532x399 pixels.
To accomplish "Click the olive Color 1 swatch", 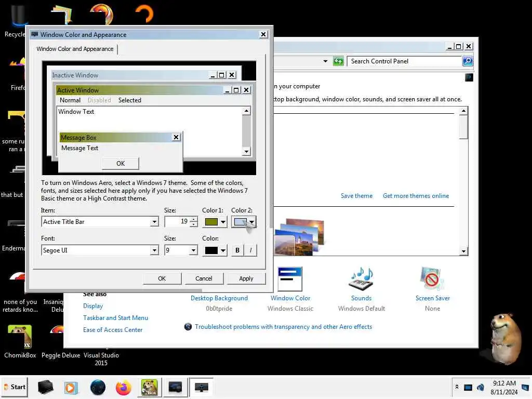I will pyautogui.click(x=211, y=222).
